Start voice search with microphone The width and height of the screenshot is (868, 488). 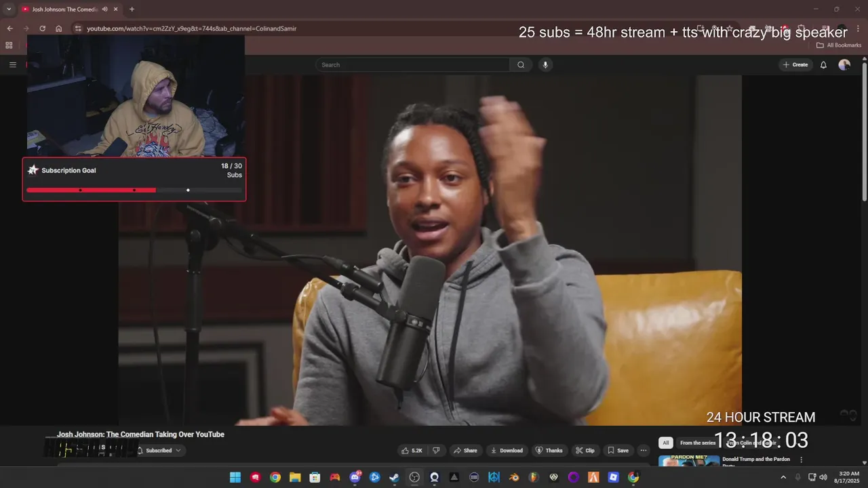pyautogui.click(x=545, y=65)
